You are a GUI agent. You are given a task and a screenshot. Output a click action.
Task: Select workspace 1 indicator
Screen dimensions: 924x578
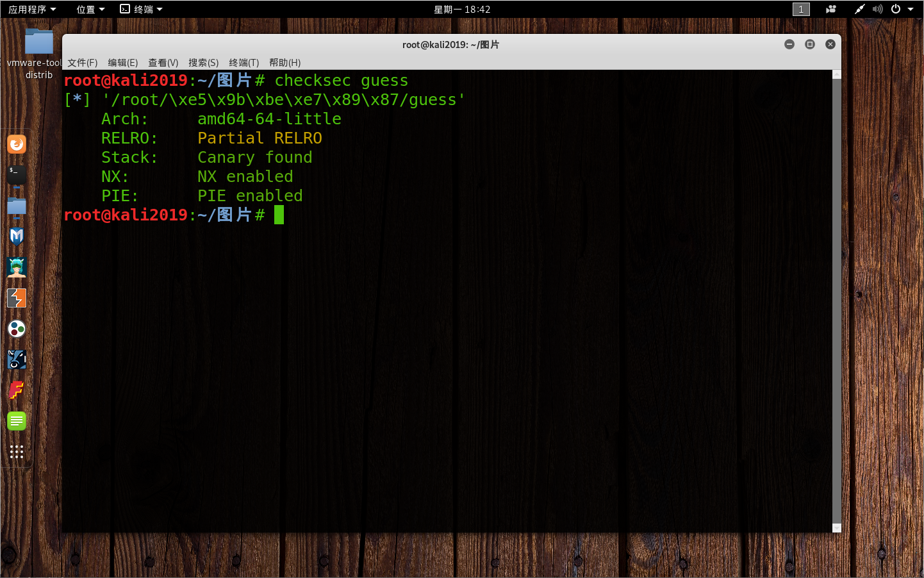801,9
